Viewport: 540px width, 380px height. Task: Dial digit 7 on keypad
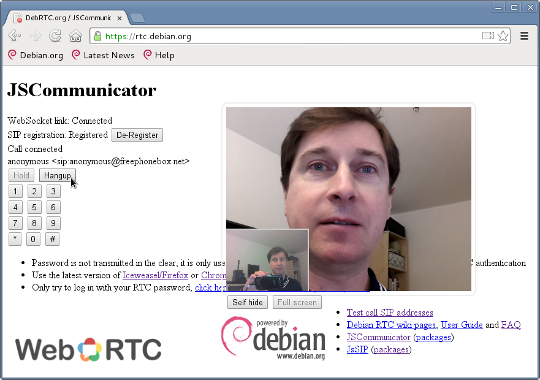(x=15, y=223)
